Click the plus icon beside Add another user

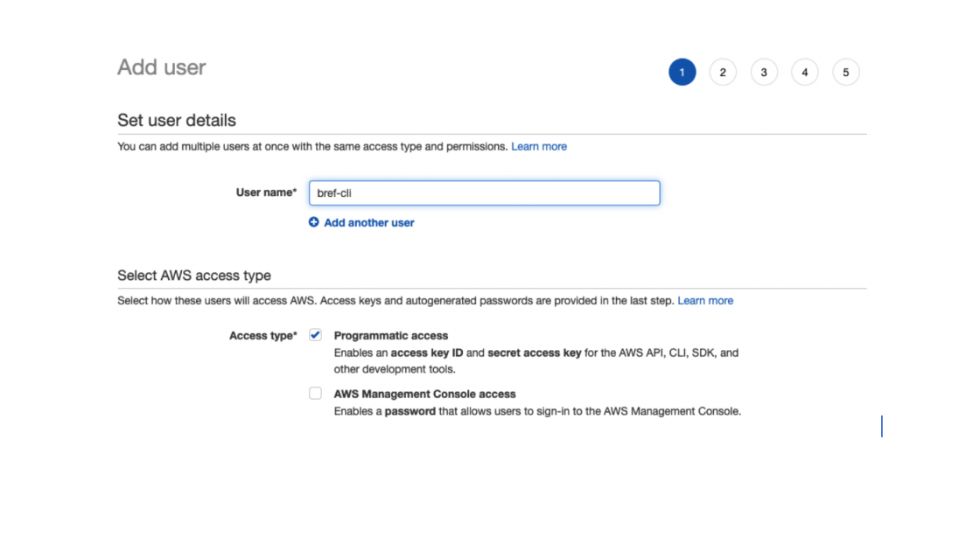[314, 222]
